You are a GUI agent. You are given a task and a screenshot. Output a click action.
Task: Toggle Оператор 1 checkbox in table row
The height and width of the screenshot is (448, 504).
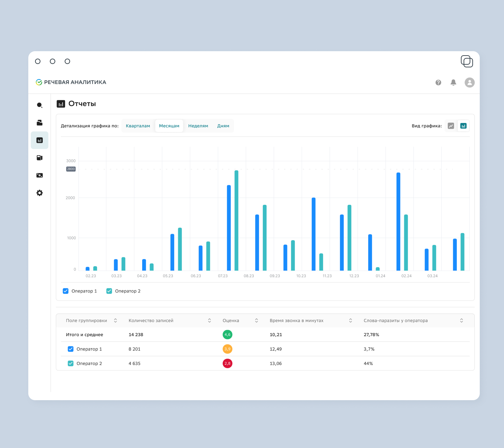71,349
